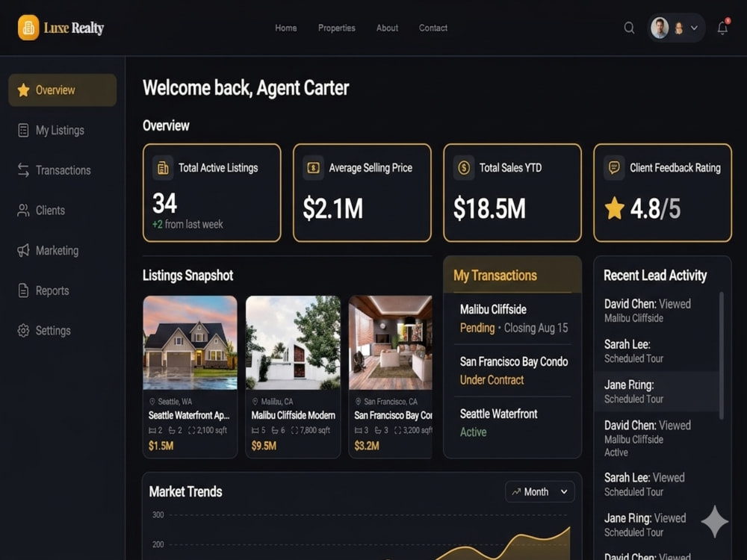Click the Transactions arrows icon
Viewport: 747px width, 560px height.
click(23, 170)
